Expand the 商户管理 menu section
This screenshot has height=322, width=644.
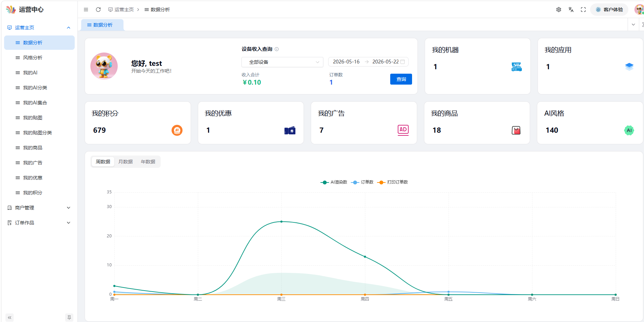(39, 208)
